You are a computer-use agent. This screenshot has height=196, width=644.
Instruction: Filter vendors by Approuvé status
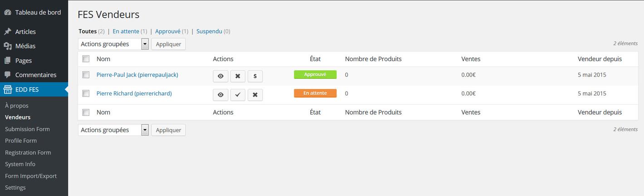pyautogui.click(x=167, y=31)
